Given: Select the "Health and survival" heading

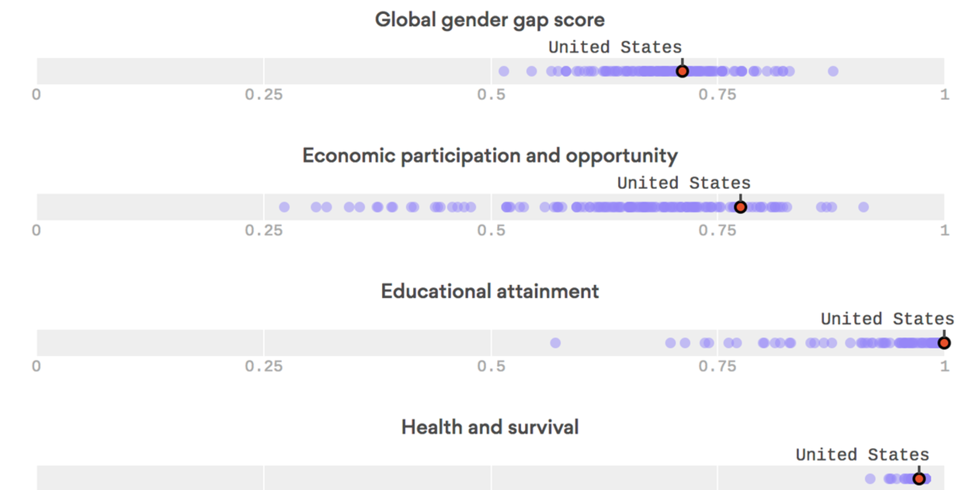Looking at the screenshot, I should coord(490,427).
